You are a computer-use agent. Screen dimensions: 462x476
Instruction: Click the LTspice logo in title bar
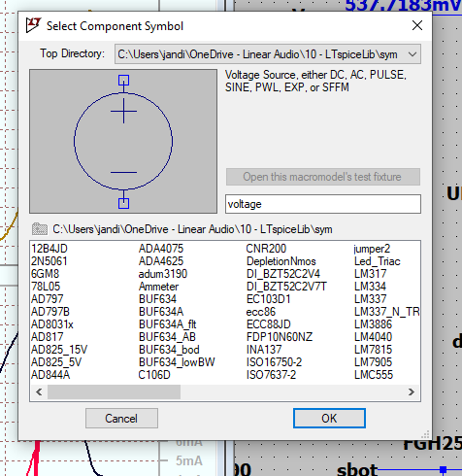tap(33, 25)
